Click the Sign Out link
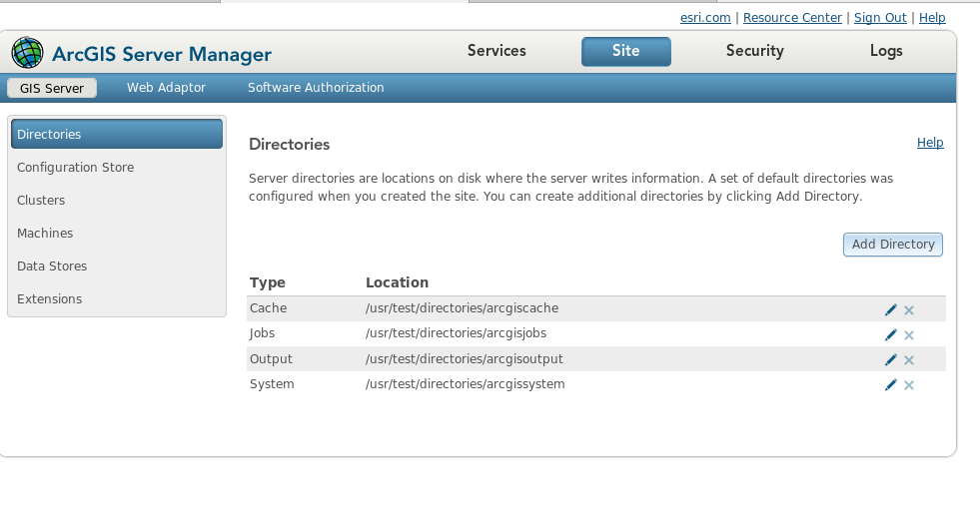This screenshot has height=532, width=980. click(880, 18)
